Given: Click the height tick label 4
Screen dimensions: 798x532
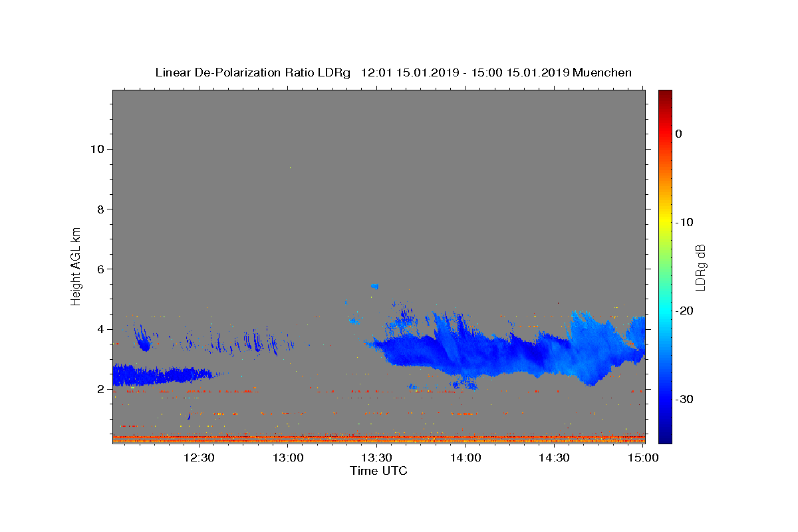Looking at the screenshot, I should click(x=101, y=329).
